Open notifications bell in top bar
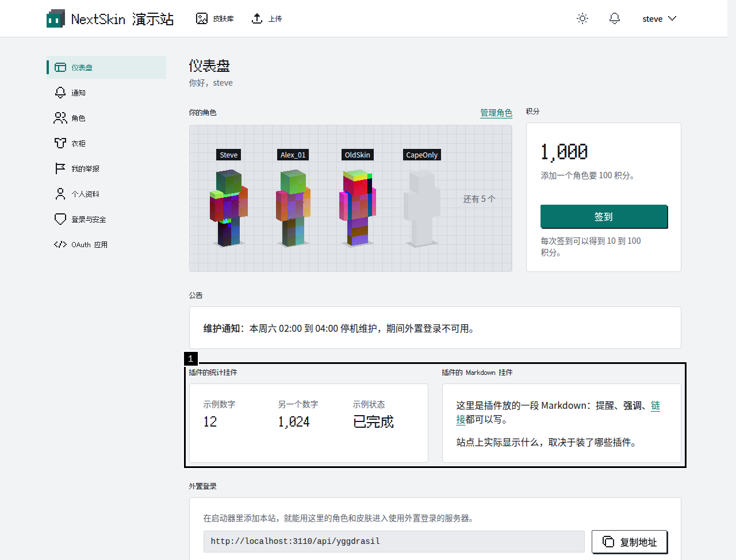The width and height of the screenshot is (736, 560). [x=615, y=18]
